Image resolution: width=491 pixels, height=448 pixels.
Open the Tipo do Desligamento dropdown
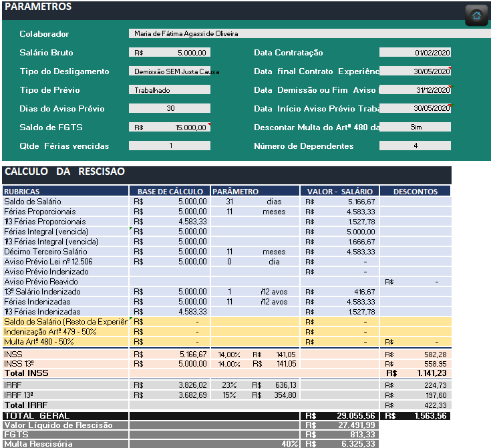click(170, 71)
